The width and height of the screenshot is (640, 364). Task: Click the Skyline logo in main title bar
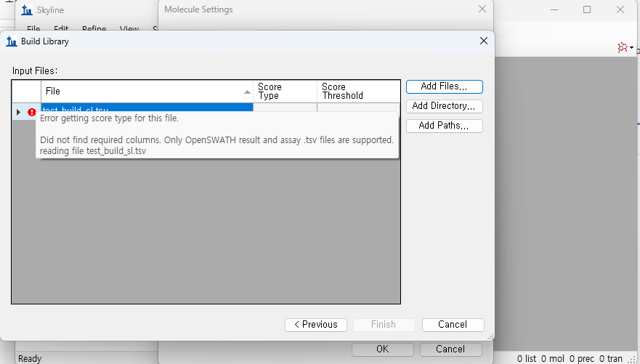27,10
